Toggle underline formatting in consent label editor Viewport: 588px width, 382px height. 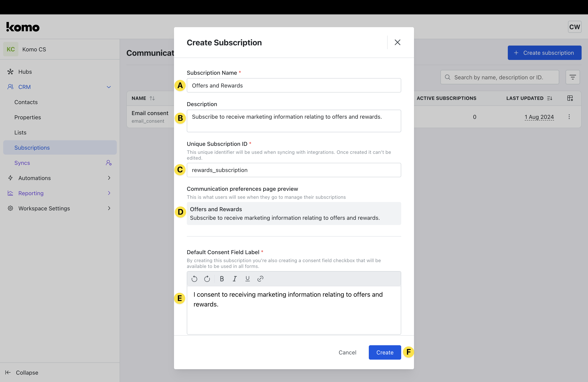(x=247, y=279)
